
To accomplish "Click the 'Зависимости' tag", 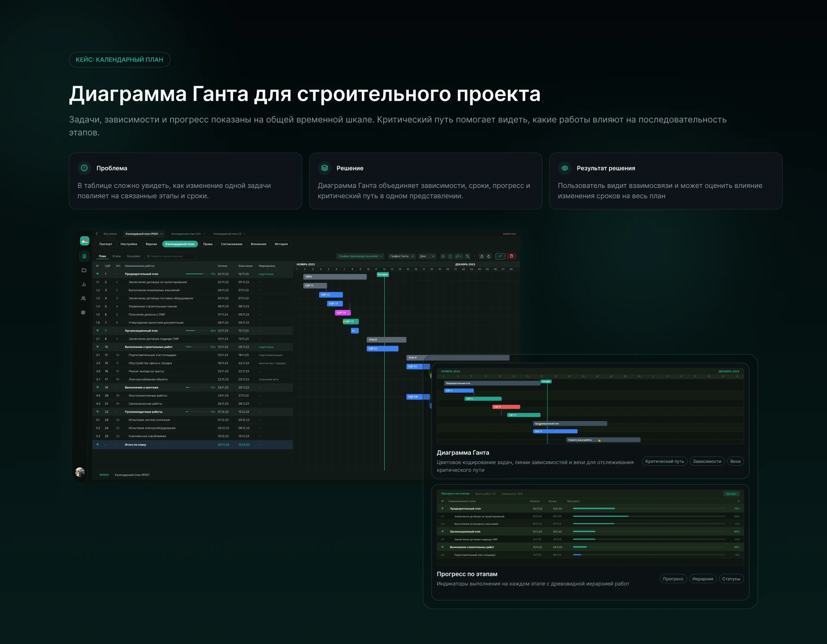I will [x=707, y=461].
